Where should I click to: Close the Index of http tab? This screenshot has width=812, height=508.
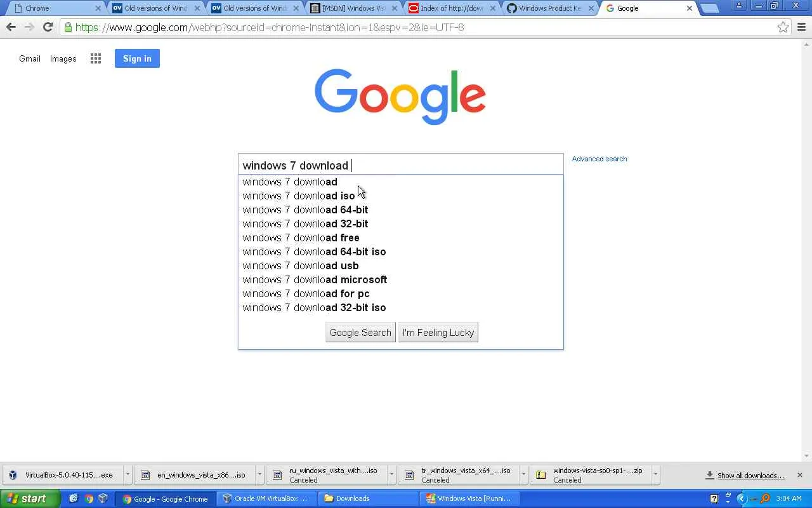(x=493, y=8)
